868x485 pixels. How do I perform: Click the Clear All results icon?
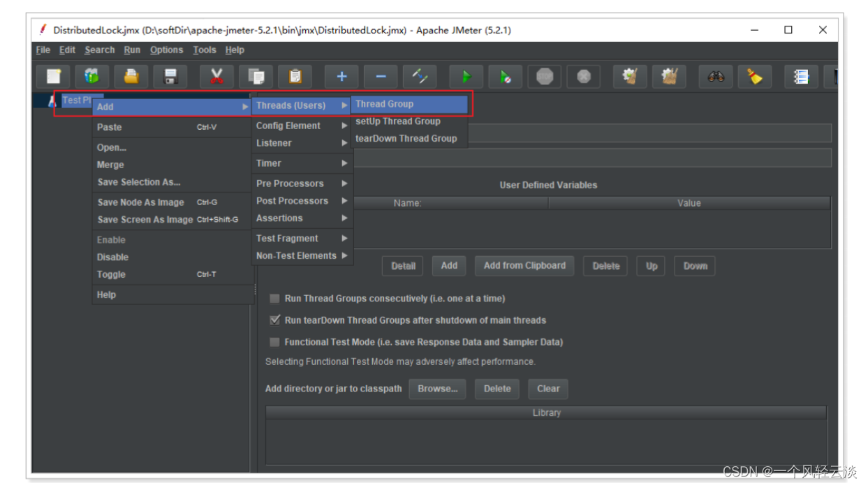click(x=669, y=76)
